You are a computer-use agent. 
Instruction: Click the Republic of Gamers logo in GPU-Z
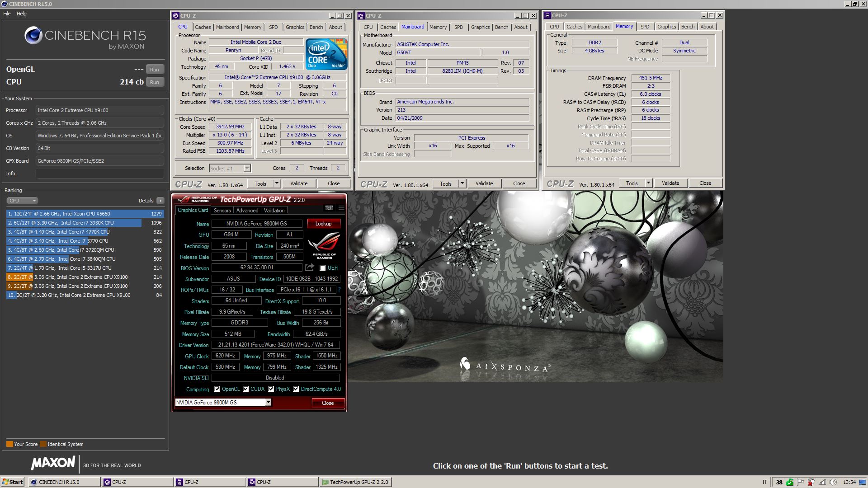(x=324, y=245)
